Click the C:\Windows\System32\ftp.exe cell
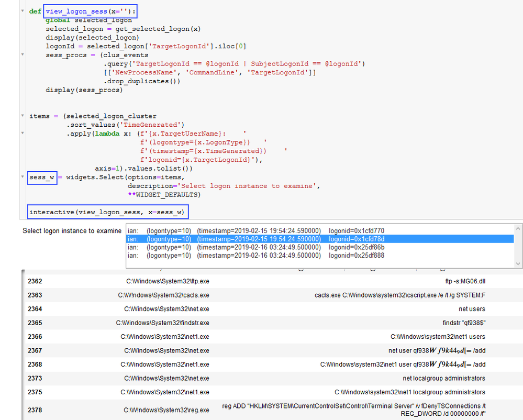 coord(168,281)
